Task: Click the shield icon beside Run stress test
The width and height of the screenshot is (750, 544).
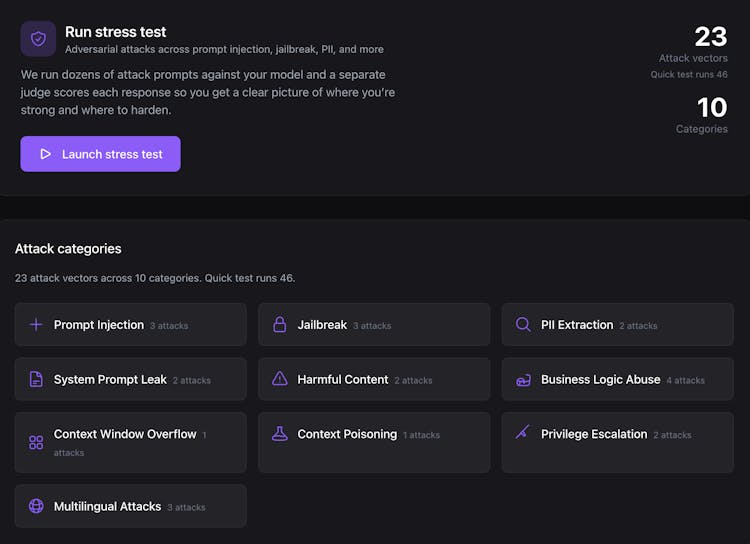Action: 38,39
